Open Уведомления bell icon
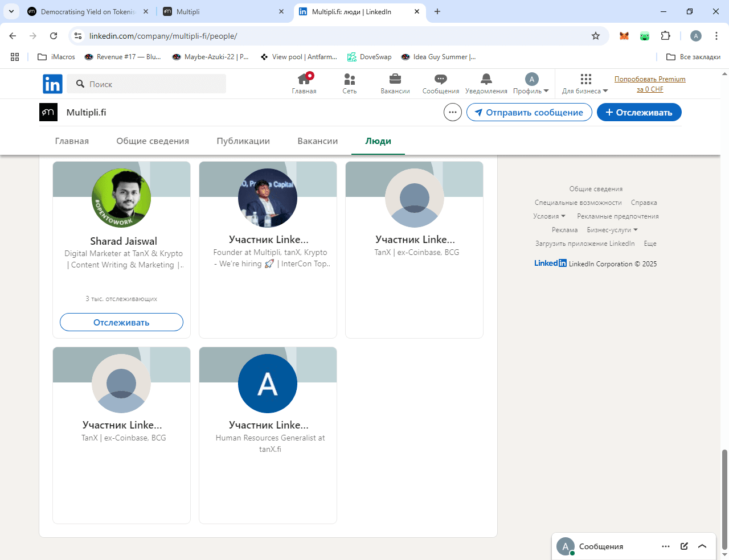The width and height of the screenshot is (729, 560). (x=486, y=84)
